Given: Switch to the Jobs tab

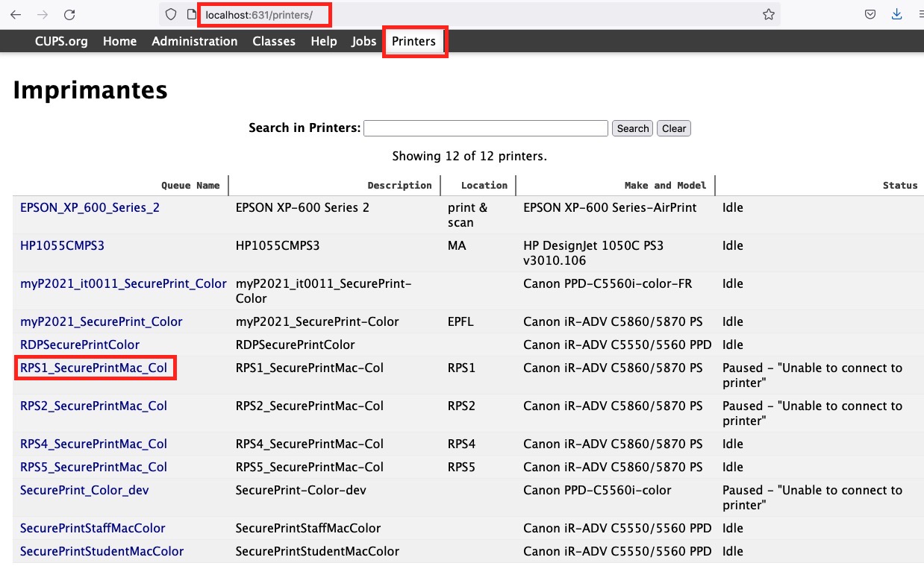Looking at the screenshot, I should pos(364,42).
